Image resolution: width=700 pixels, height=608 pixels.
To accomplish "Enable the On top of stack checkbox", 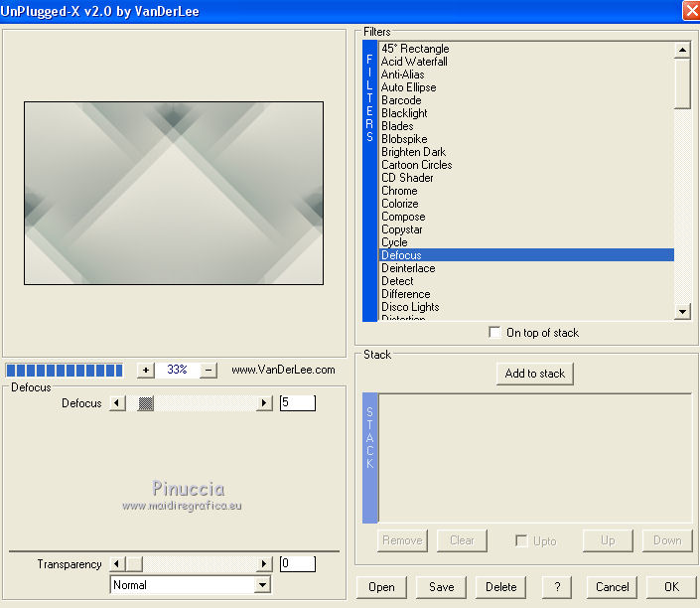I will [494, 333].
